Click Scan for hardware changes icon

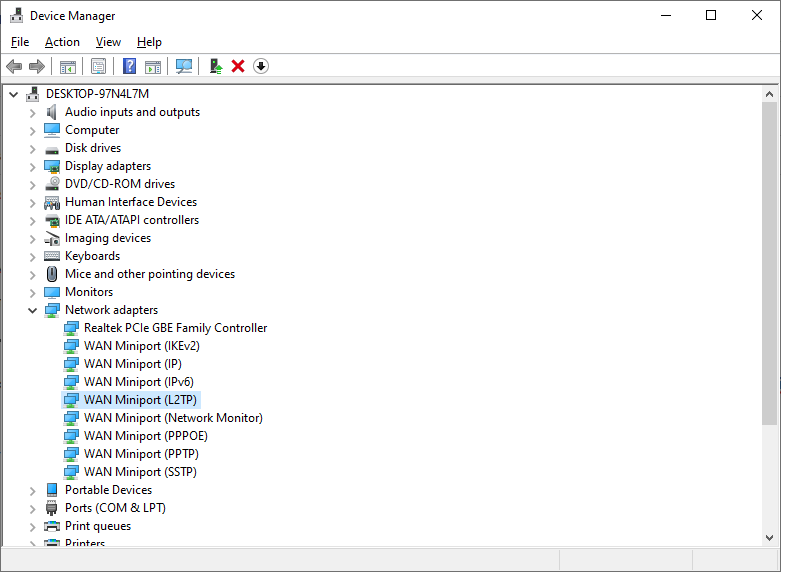[x=183, y=66]
